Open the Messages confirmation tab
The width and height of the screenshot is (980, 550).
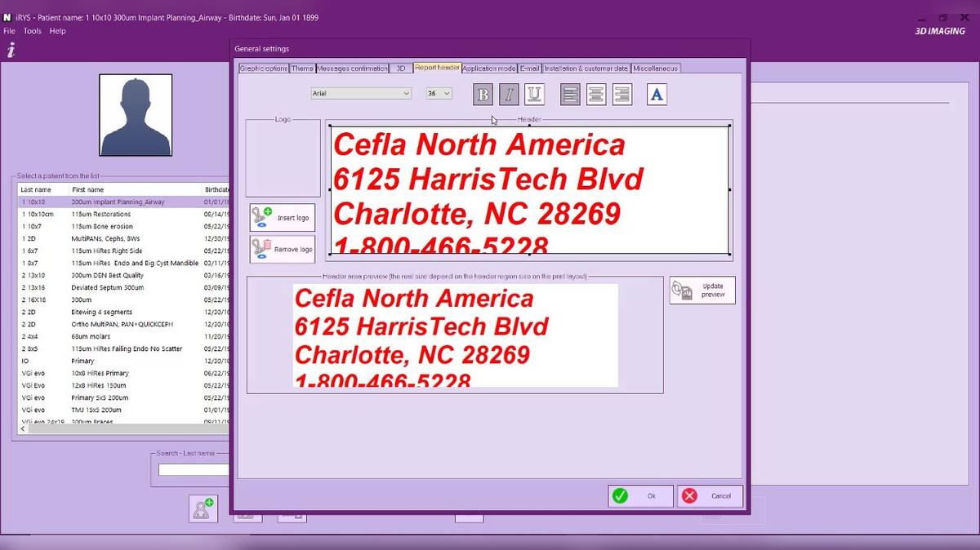tap(352, 69)
